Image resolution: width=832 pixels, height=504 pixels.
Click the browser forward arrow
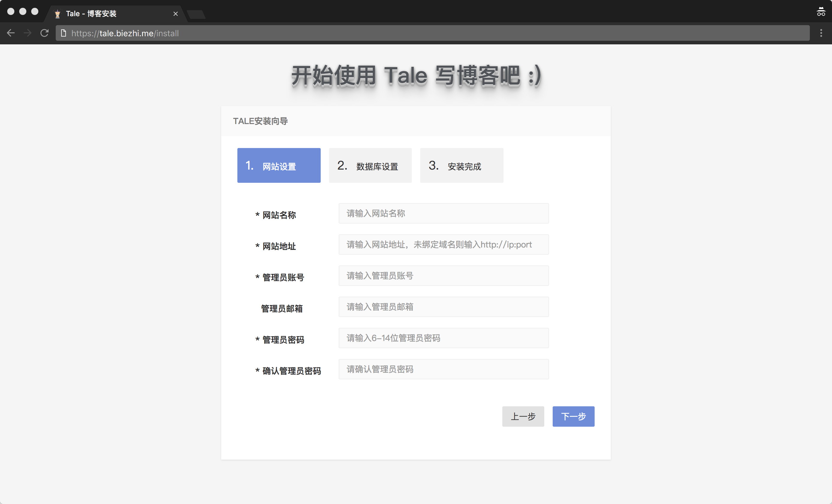coord(28,33)
